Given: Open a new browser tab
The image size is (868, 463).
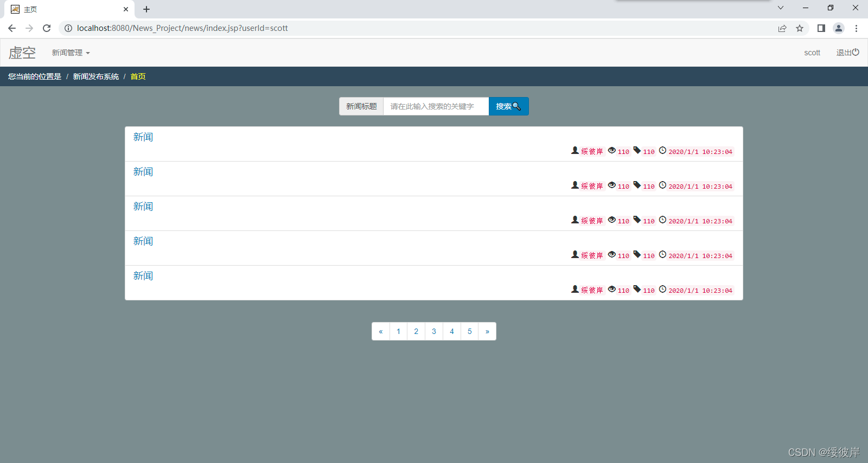Looking at the screenshot, I should coord(146,9).
